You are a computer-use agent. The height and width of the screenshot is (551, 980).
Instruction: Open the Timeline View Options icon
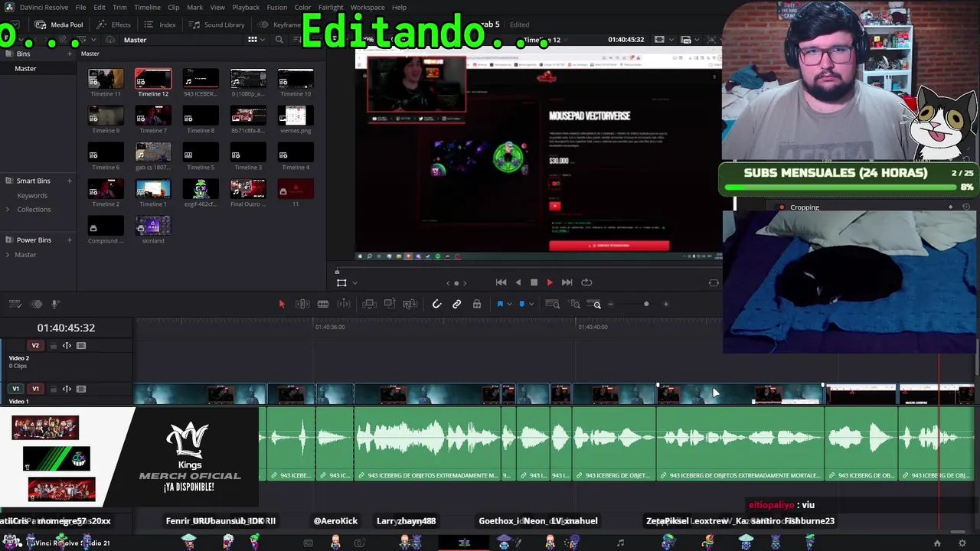coord(16,305)
